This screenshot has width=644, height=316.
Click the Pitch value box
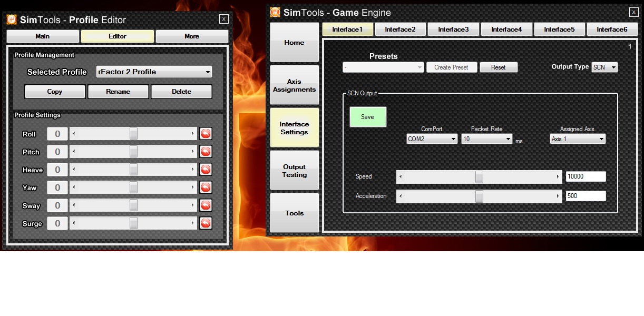tap(57, 152)
